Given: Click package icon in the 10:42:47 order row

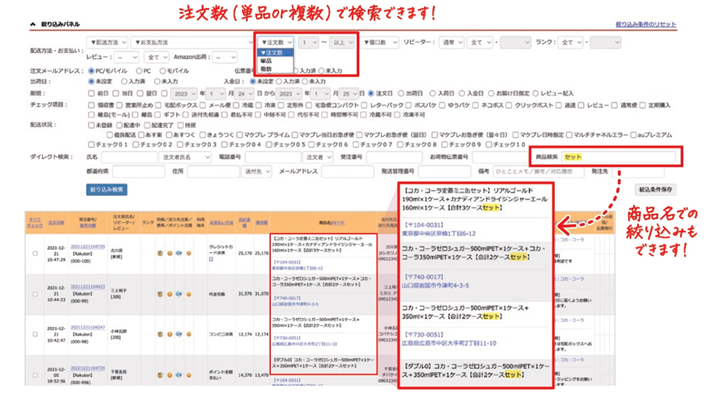Looking at the screenshot, I should pos(160,334).
